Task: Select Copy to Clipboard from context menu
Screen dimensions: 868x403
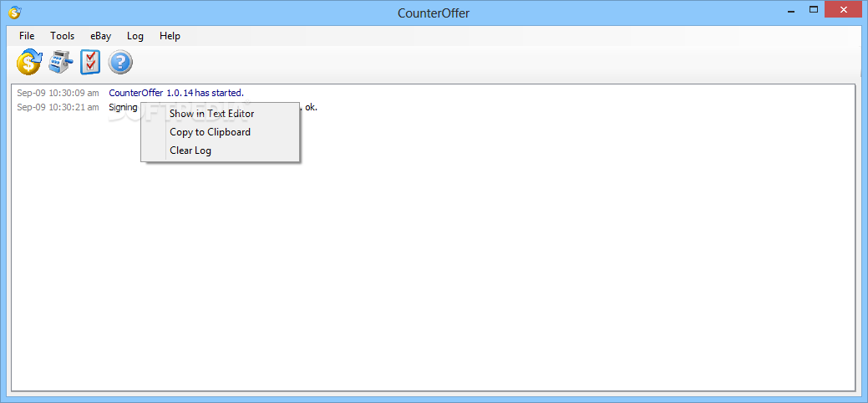Action: pos(221,132)
